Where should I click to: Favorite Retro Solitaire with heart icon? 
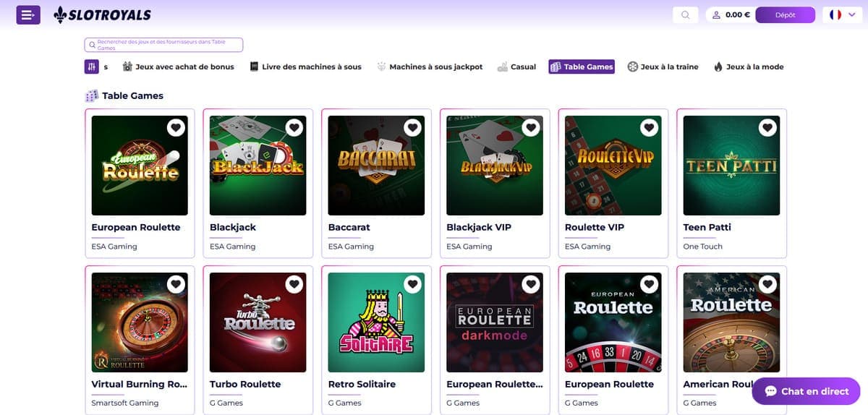pos(412,285)
